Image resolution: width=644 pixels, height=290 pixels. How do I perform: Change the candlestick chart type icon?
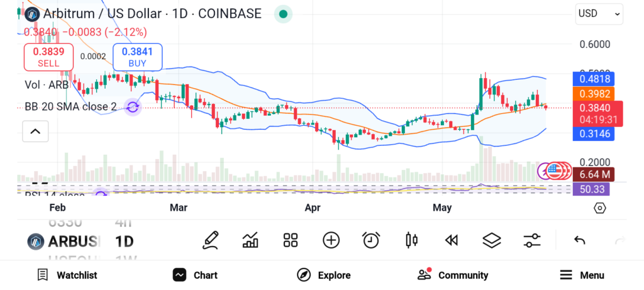(x=411, y=240)
